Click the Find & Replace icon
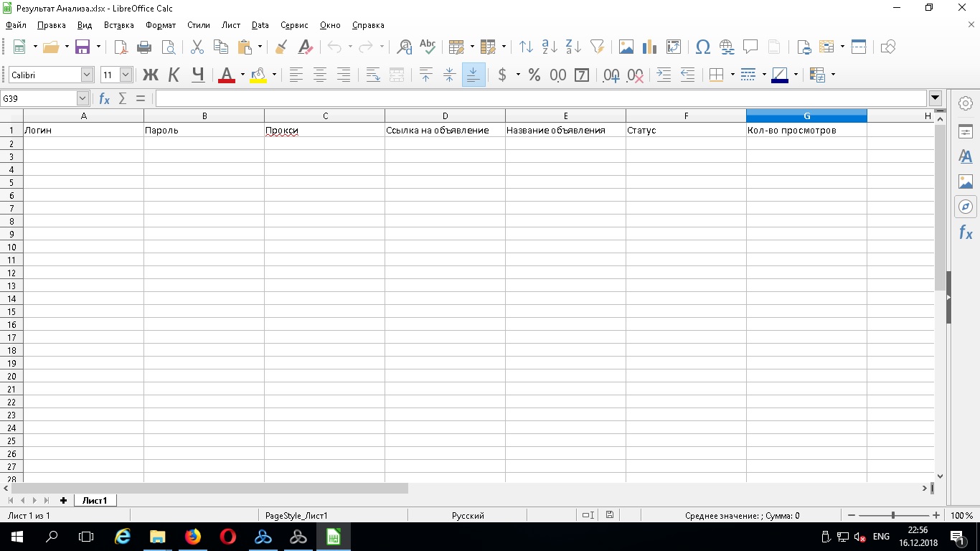This screenshot has height=551, width=980. point(405,47)
